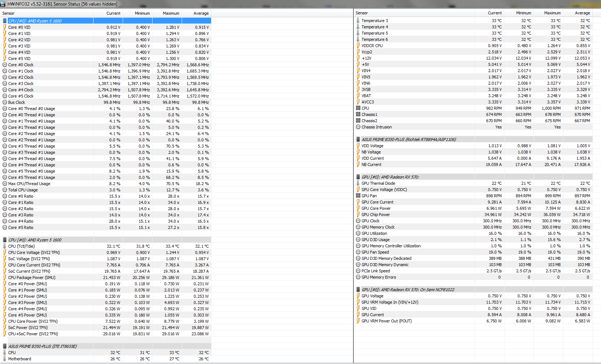
Task: Select the GPU Radeon RX 570 On Semi NCP81022 header
Action: point(474,290)
